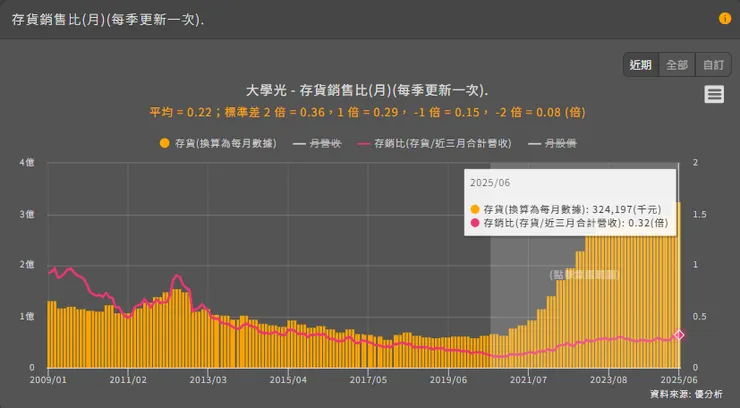Toggle 月營收 legend series
The image size is (740, 408).
click(x=317, y=143)
